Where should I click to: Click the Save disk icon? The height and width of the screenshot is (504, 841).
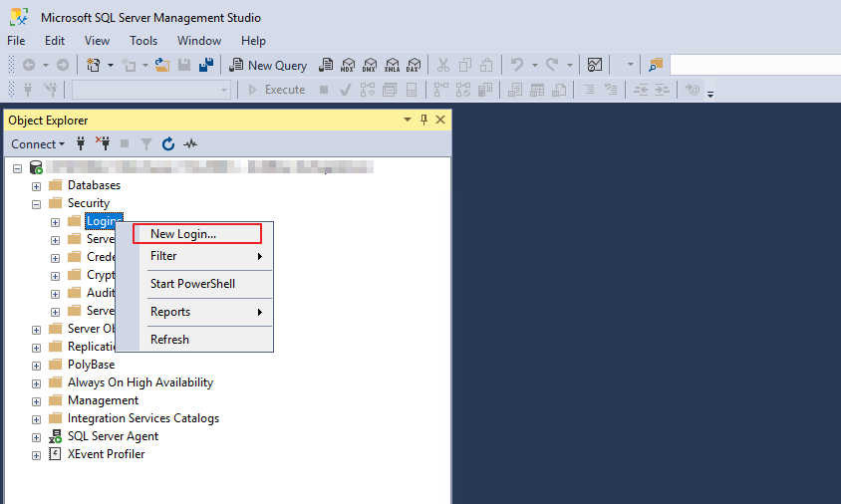(184, 66)
